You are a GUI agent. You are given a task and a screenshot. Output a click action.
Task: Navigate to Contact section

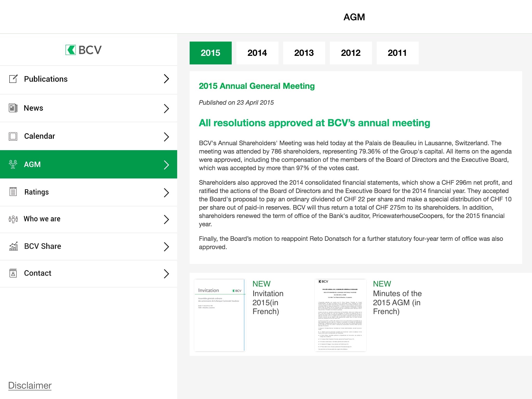coord(88,273)
